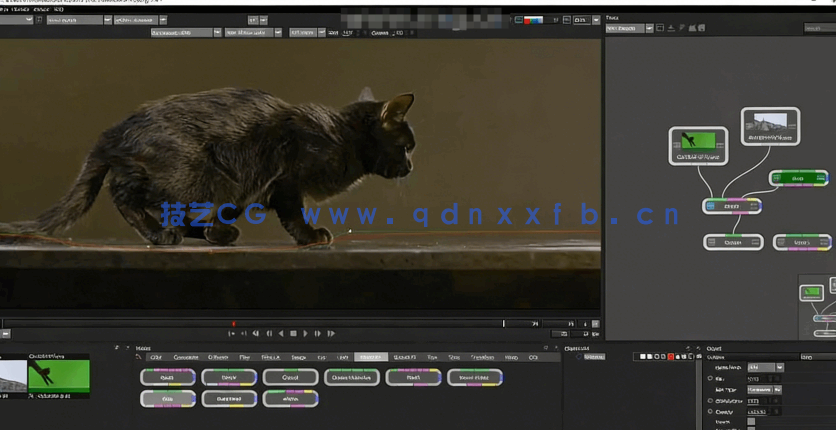Click the download-arrow icon in node graph toolbar

point(671,28)
